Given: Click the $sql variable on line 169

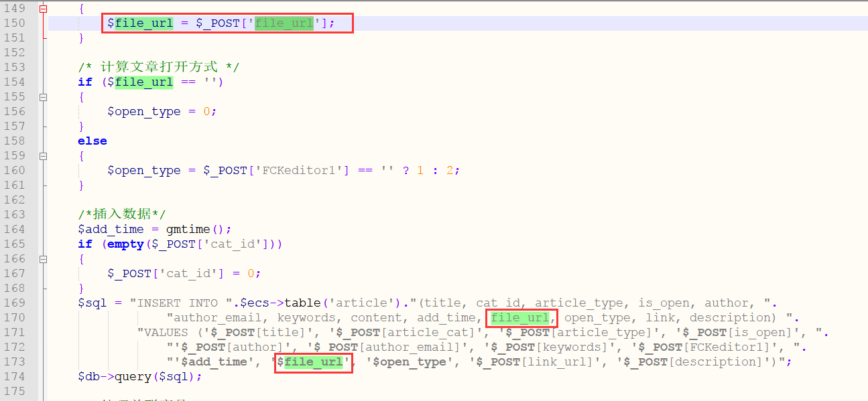Looking at the screenshot, I should pyautogui.click(x=92, y=303).
